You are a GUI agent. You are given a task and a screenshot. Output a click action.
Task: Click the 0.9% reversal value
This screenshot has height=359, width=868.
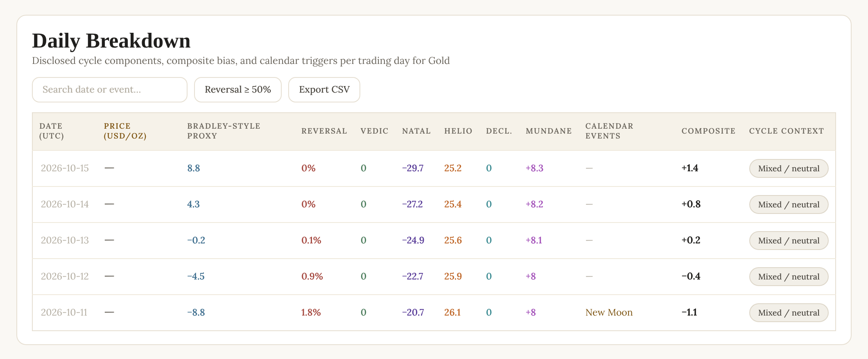pos(312,277)
